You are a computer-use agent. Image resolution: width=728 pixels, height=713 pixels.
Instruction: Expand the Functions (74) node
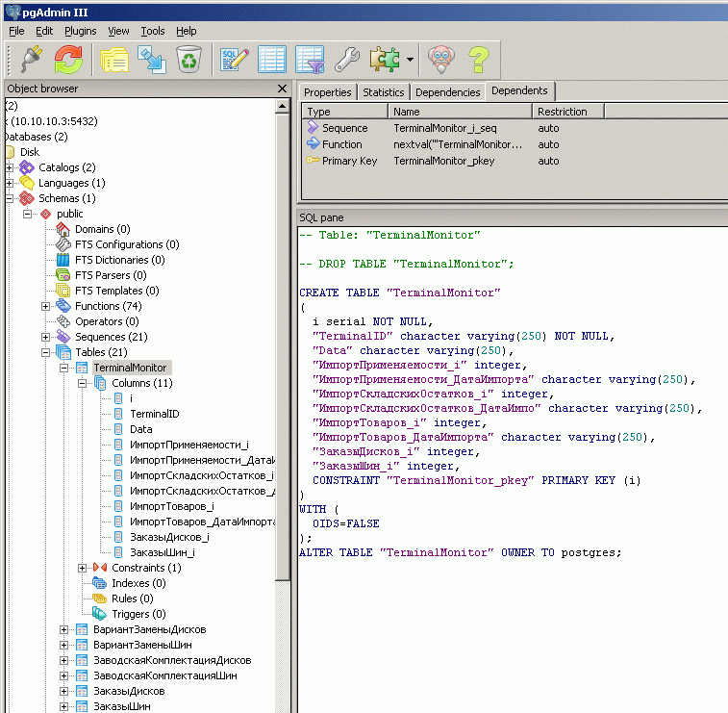(45, 306)
